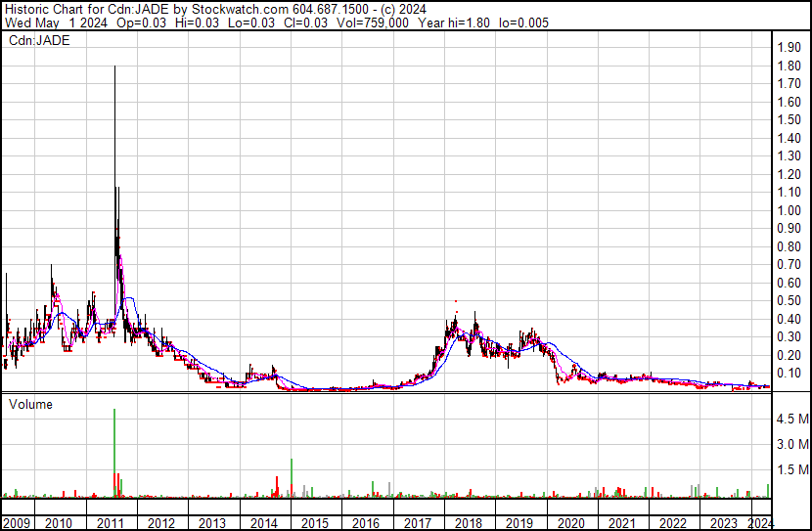
Task: Click the Cdn:JADE symbol label in the chart
Action: 39,41
